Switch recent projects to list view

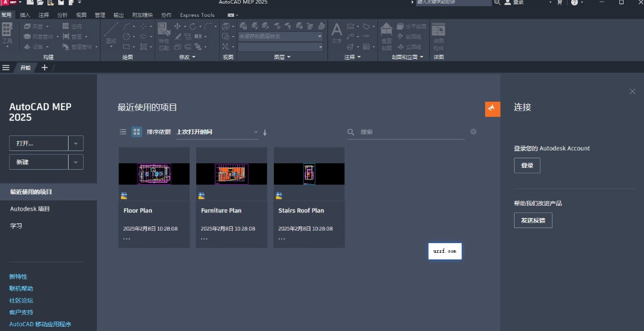click(123, 132)
